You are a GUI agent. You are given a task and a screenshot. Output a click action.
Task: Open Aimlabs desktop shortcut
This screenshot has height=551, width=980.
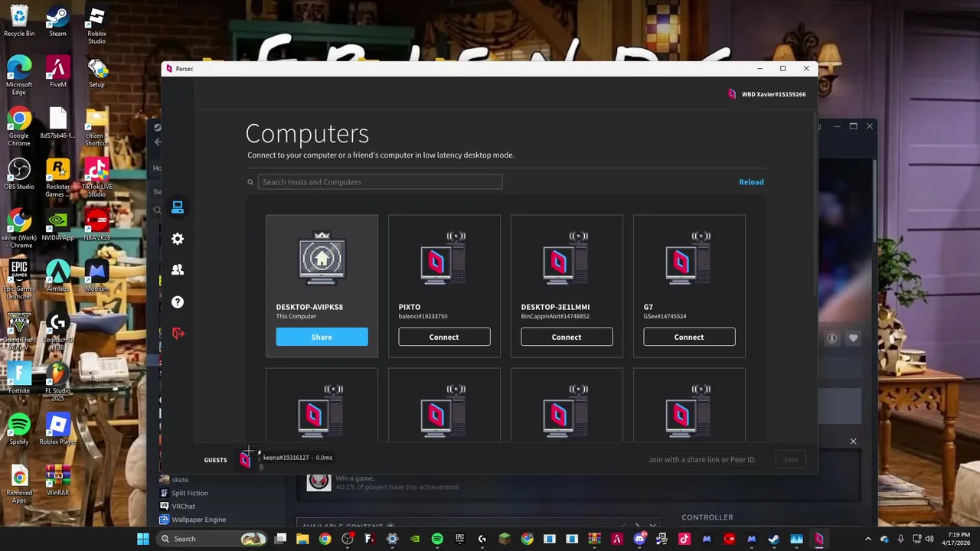pos(57,276)
